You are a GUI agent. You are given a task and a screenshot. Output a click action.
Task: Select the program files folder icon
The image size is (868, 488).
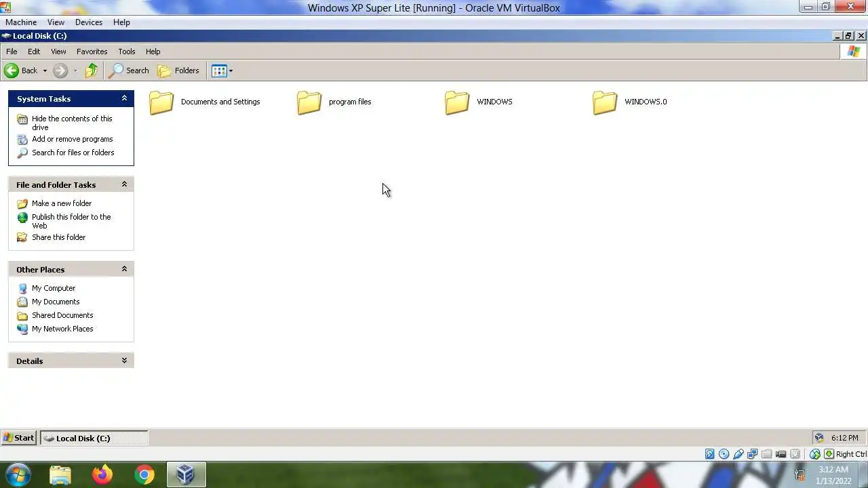tap(309, 102)
